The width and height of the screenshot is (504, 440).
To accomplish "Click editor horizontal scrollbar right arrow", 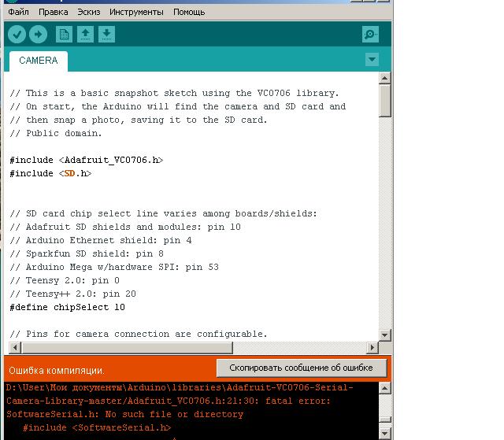I will tap(372, 347).
